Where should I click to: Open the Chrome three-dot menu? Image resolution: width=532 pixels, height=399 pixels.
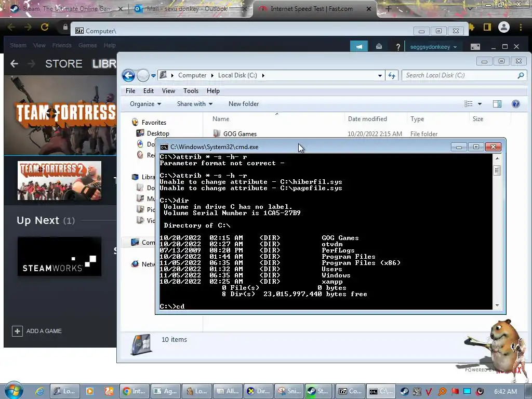(521, 27)
